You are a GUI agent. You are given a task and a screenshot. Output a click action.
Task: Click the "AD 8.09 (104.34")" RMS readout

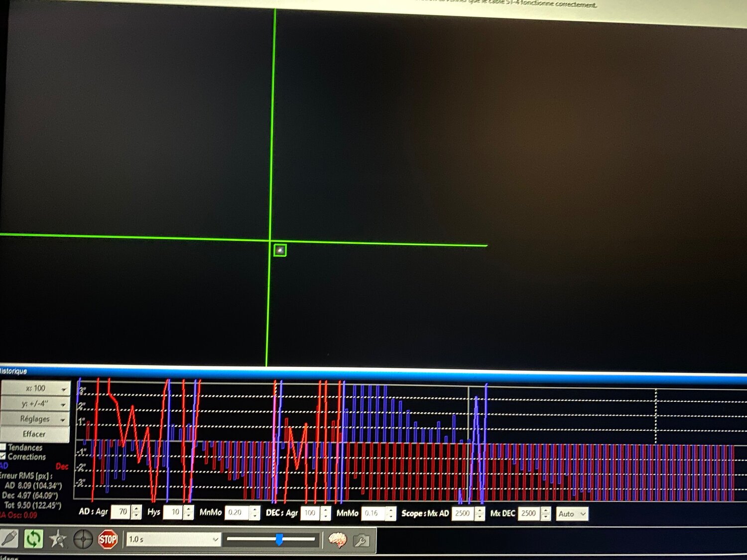point(33,485)
